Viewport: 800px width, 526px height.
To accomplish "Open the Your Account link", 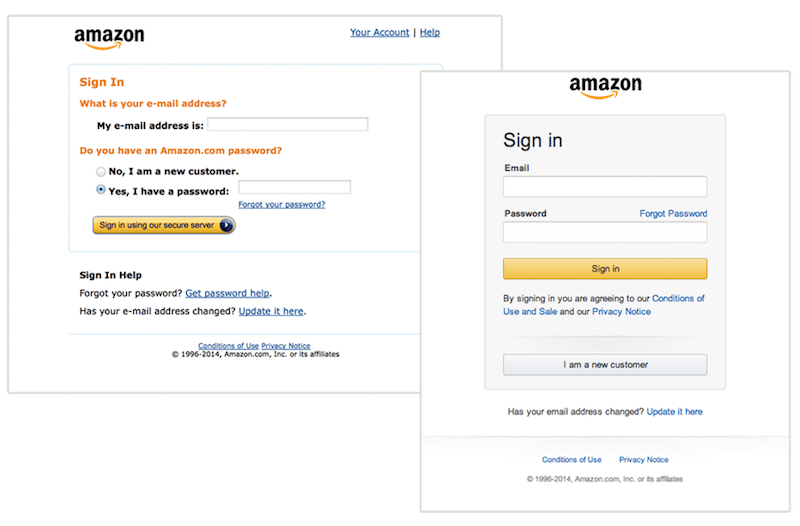I will (380, 33).
